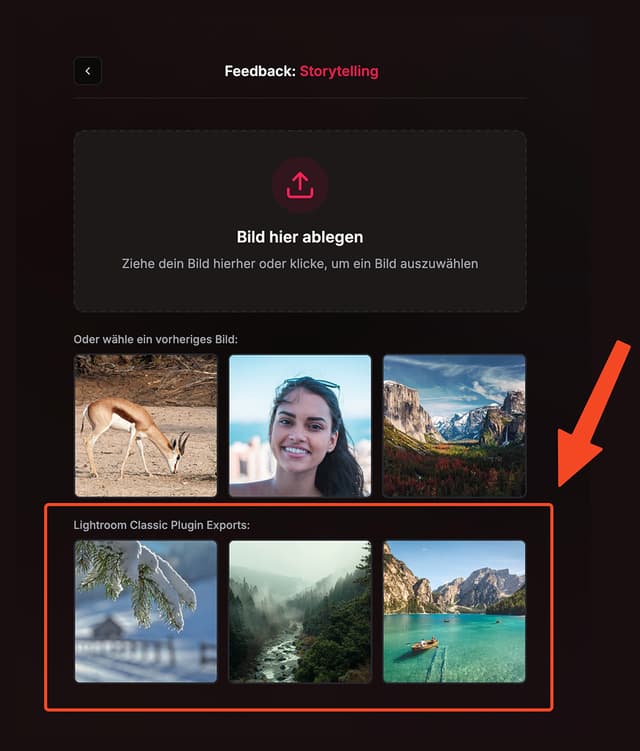Click the pink upload arrow icon
The width and height of the screenshot is (640, 751).
coord(300,185)
